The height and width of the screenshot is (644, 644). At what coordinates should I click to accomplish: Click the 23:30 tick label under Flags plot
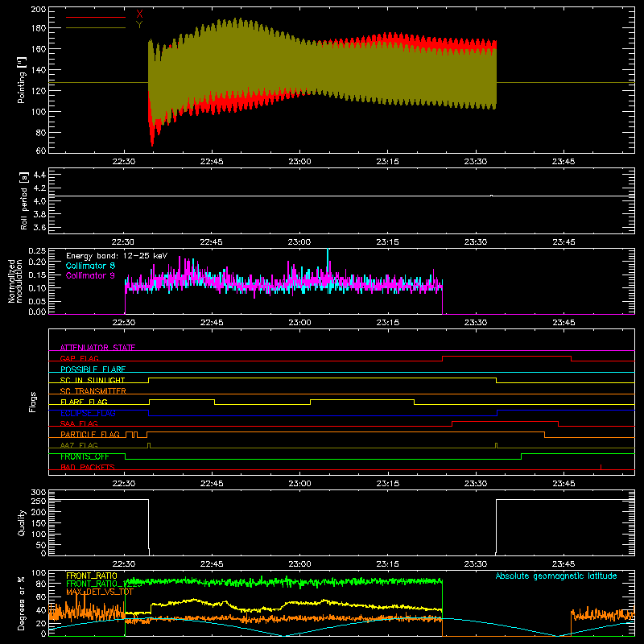click(x=476, y=484)
